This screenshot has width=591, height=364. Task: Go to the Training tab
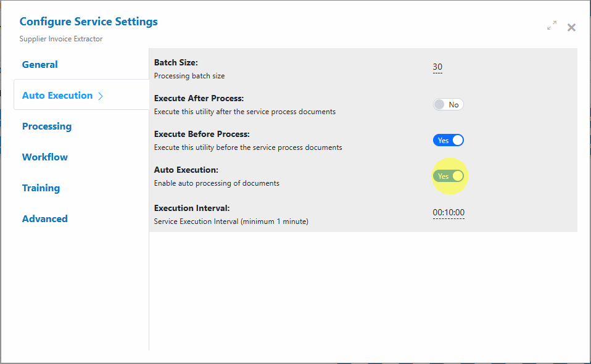click(41, 188)
